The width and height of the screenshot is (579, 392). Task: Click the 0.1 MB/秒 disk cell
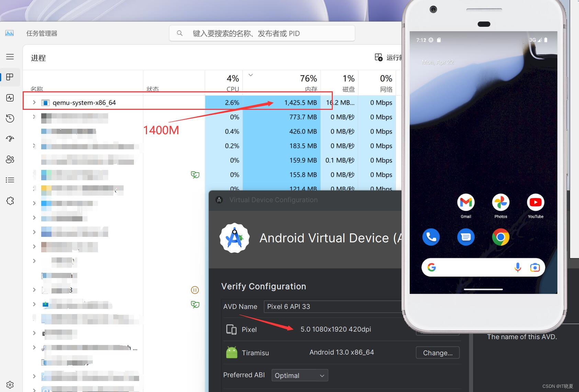[x=340, y=160]
